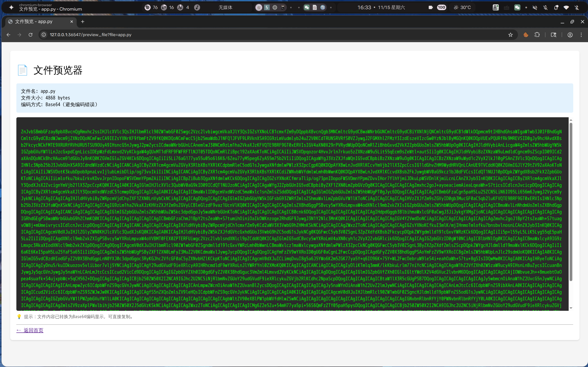588x367 pixels.
Task: Click the 30°C weather widget in the status bar
Action: tap(462, 7)
